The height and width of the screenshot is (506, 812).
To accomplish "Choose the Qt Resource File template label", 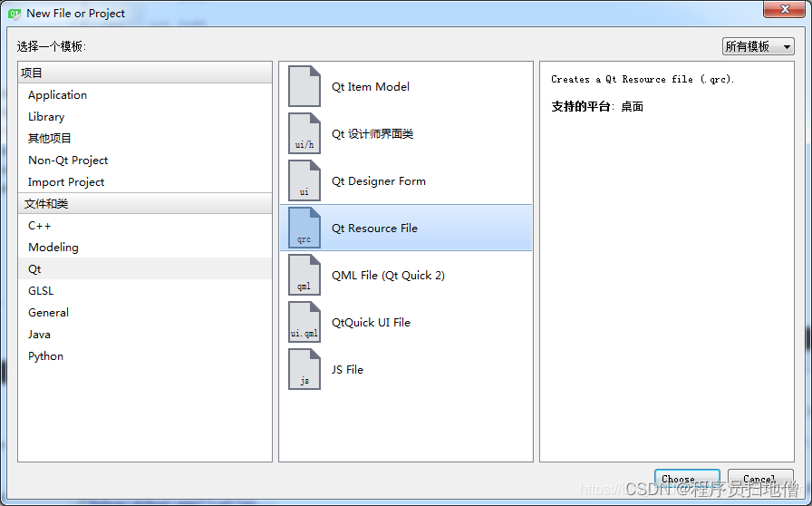I will pyautogui.click(x=375, y=229).
